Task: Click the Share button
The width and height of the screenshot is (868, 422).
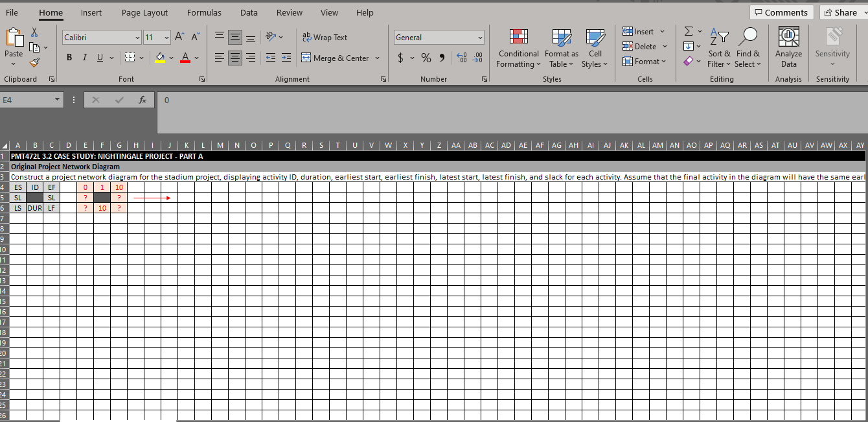Action: click(x=842, y=12)
